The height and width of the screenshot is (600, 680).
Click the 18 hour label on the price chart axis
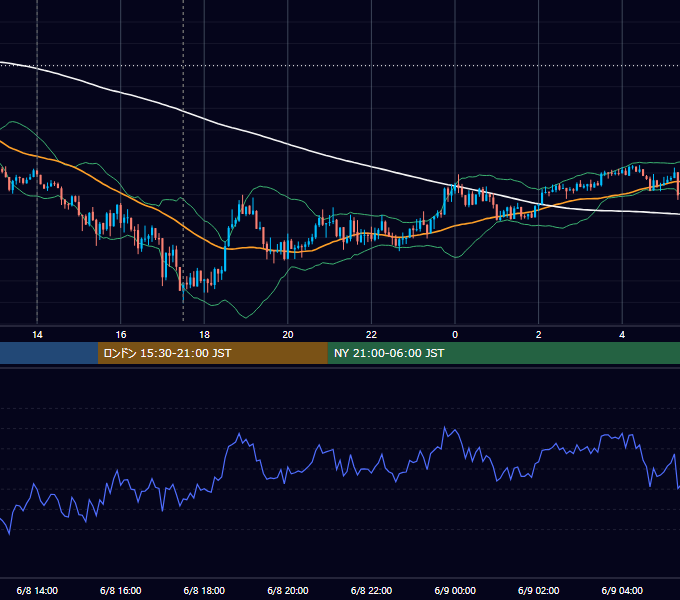point(204,335)
